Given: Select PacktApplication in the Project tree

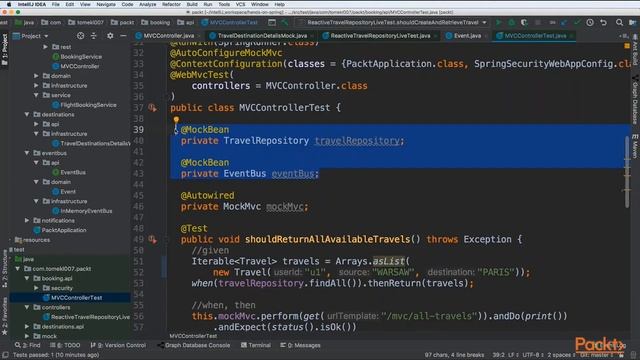Looking at the screenshot, I should (x=64, y=230).
